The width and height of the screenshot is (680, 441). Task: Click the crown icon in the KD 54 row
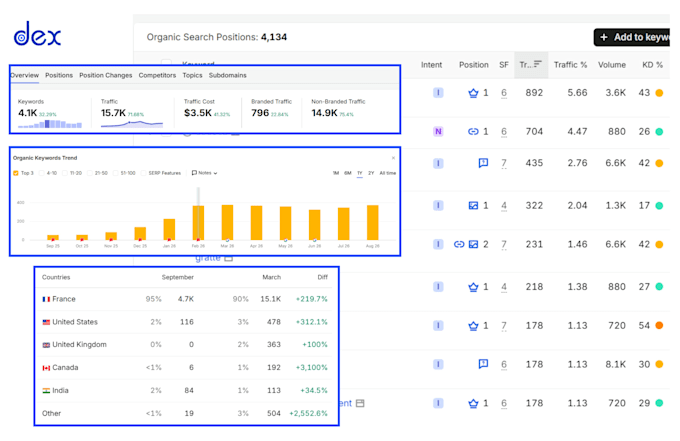click(473, 326)
